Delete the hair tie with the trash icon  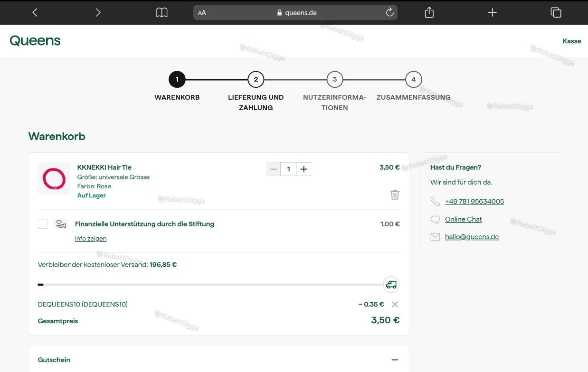pos(395,195)
